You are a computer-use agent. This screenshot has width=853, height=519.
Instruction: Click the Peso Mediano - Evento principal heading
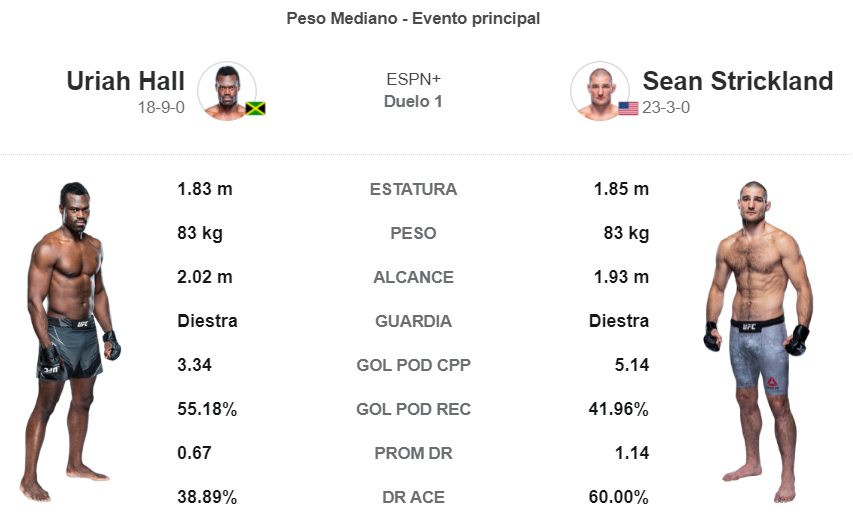(x=413, y=18)
